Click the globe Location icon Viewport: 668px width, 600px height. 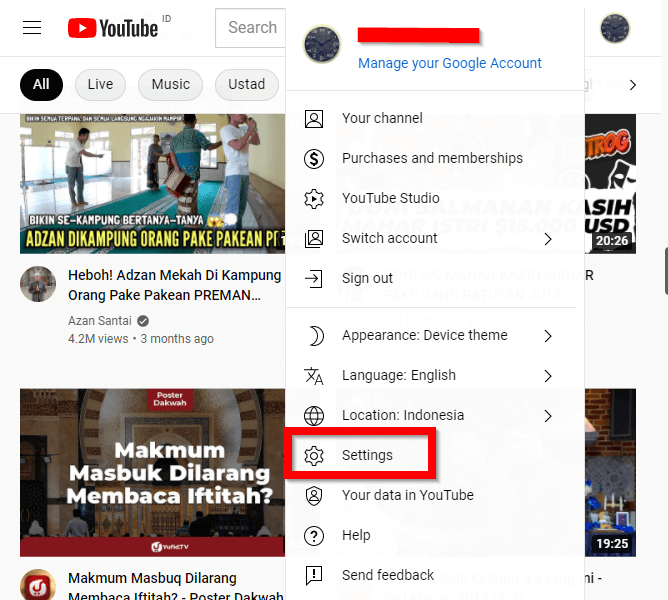coord(314,416)
